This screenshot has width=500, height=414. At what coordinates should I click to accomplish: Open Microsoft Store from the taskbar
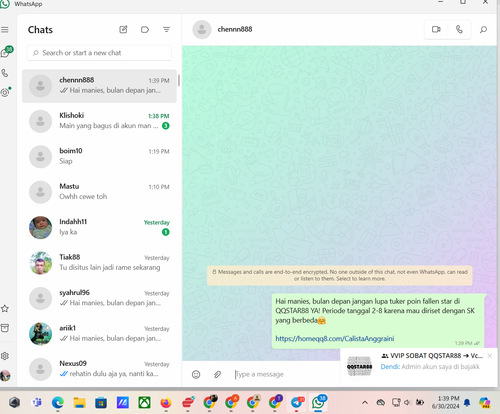point(101,403)
